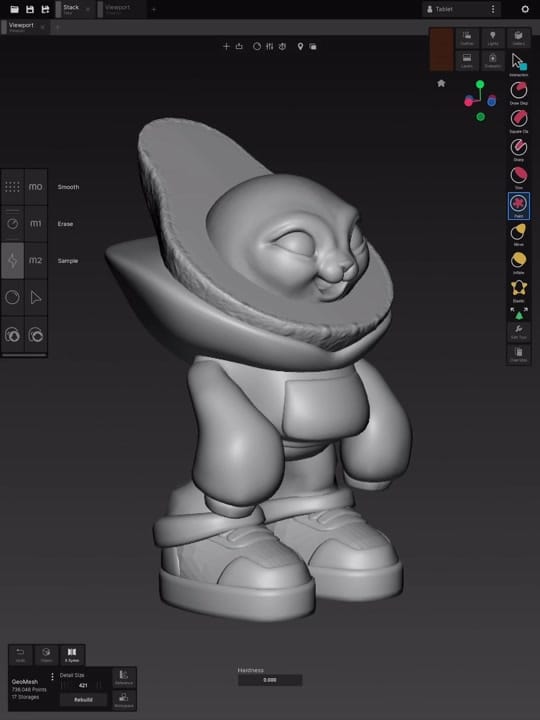Toggle X Symmetry on or off
Viewport: 540px width, 720px height.
click(x=72, y=655)
